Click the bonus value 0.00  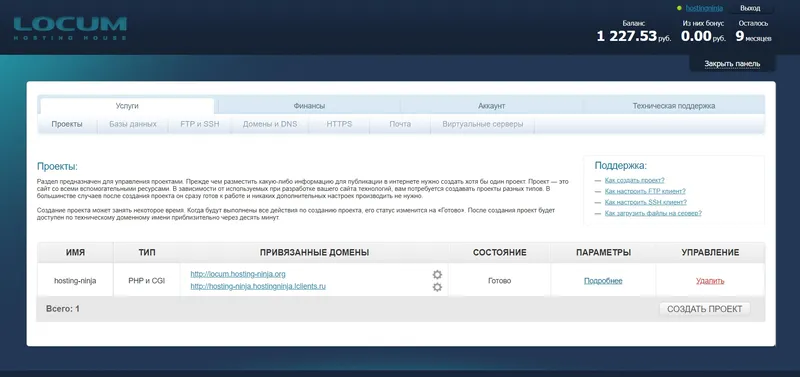(x=696, y=36)
